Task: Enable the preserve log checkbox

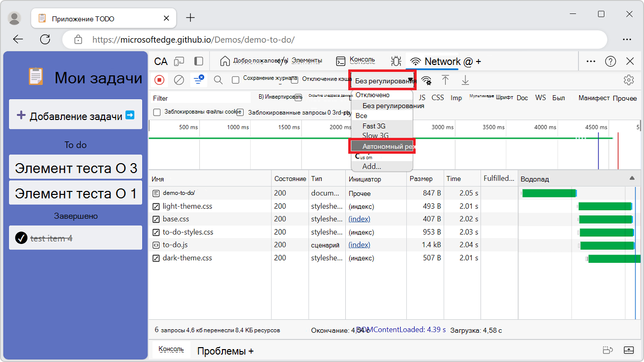Action: pyautogui.click(x=236, y=80)
